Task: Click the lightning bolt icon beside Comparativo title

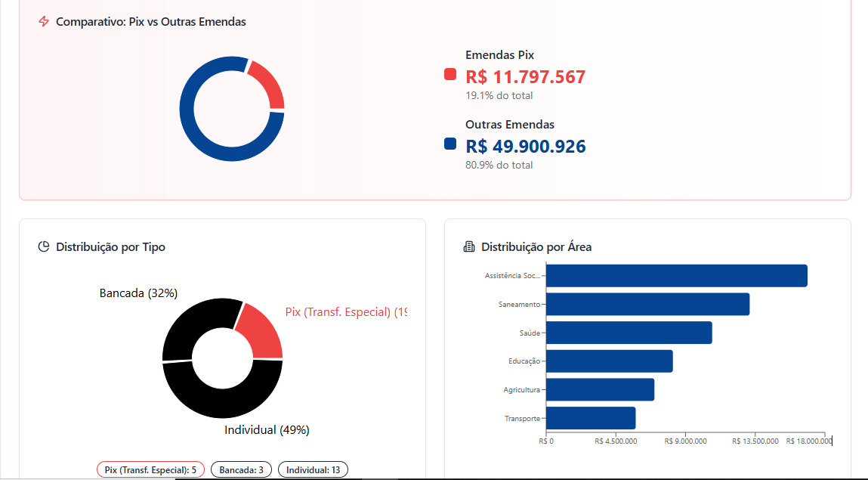Action: pyautogui.click(x=44, y=22)
